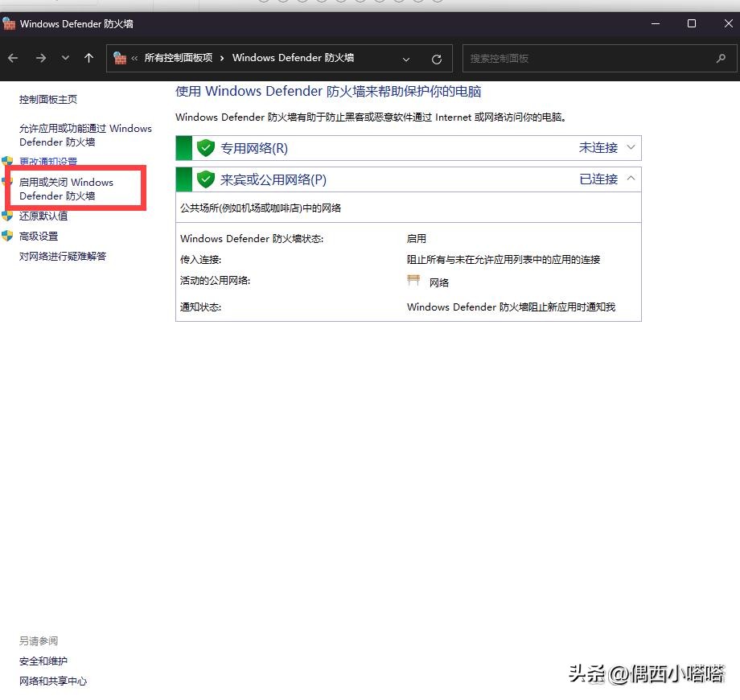Expand the 专用网络(R) section chevron
The height and width of the screenshot is (700, 740).
pos(631,147)
